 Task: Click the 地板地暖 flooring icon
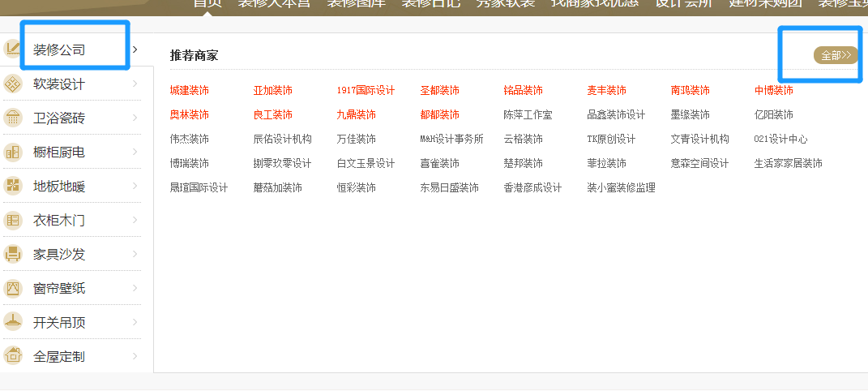13,186
